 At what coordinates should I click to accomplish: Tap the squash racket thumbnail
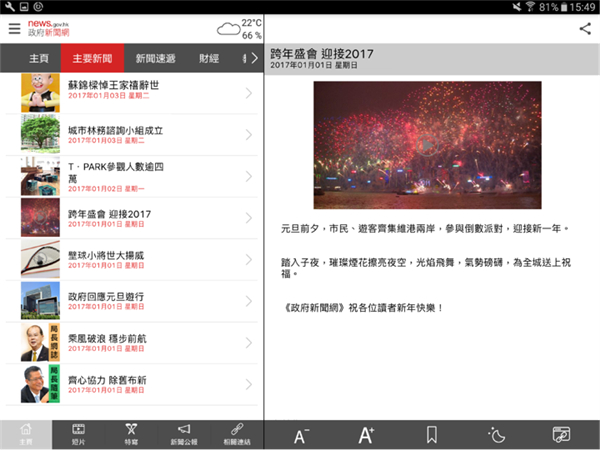click(x=40, y=259)
